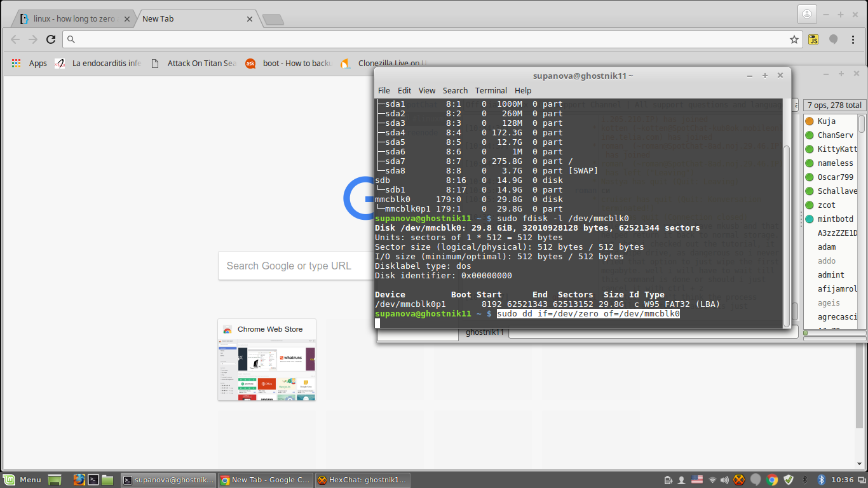
Task: Click US flag keyboard layout icon
Action: [x=697, y=480]
